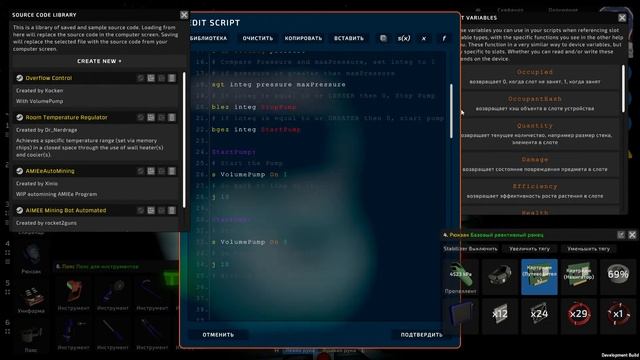640x360 pixels.
Task: Select the dark blue panel item in the backpack
Action: [460, 316]
